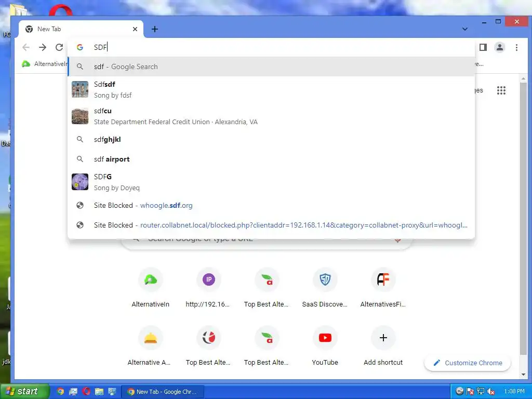The height and width of the screenshot is (399, 532).
Task: Select 'sdf - Google Search' suggestion
Action: tap(271, 66)
